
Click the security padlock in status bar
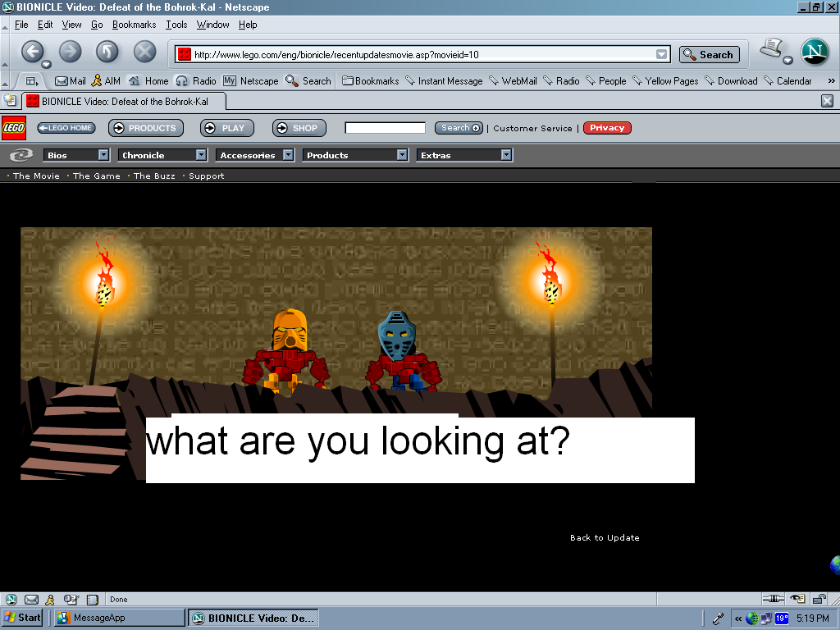819,599
